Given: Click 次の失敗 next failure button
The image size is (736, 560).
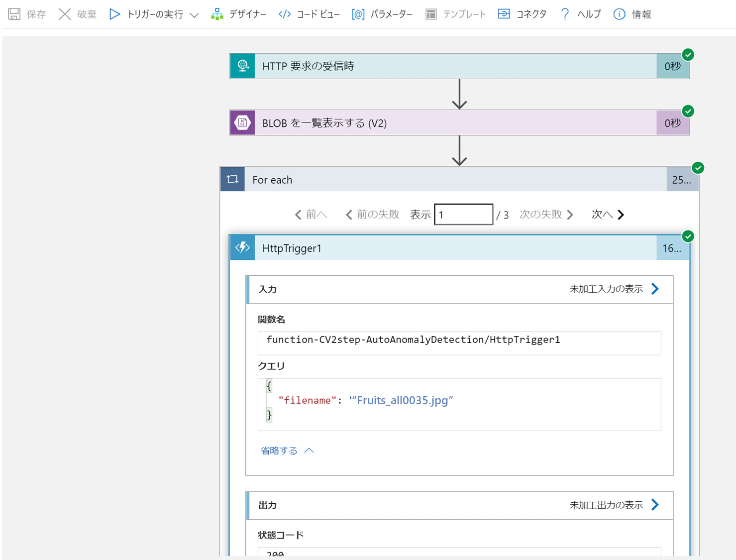Looking at the screenshot, I should [546, 215].
